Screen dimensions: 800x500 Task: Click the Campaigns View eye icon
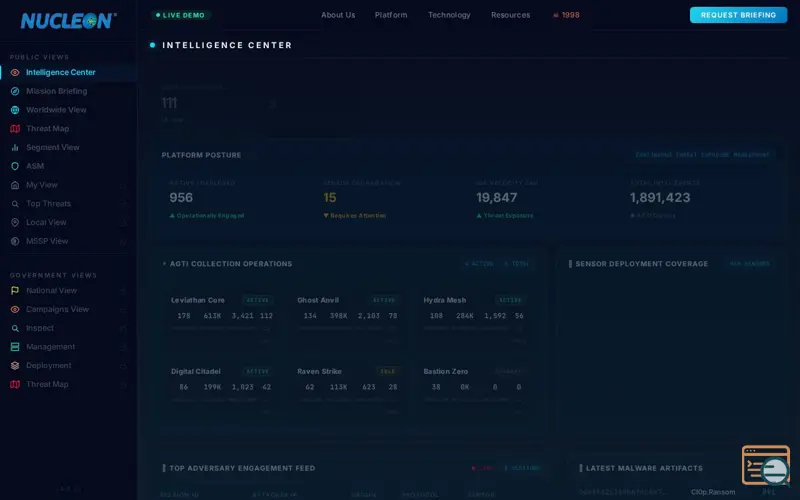(15, 310)
